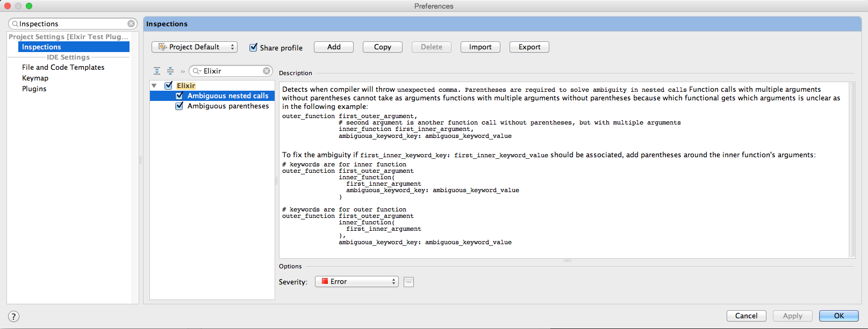Screen dimensions: 868x329
Task: Toggle the Share profile checkbox
Action: coord(254,47)
